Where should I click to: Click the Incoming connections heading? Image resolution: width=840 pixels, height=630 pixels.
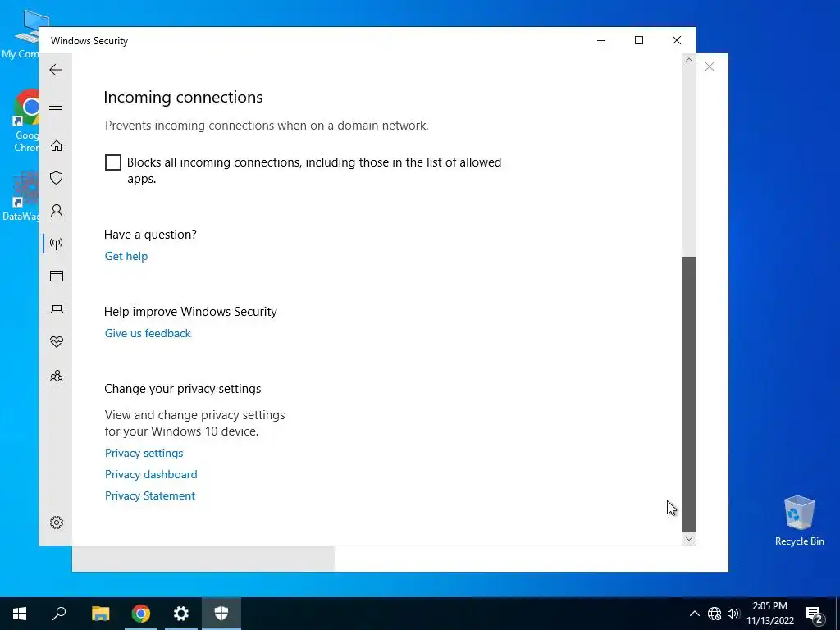click(183, 97)
